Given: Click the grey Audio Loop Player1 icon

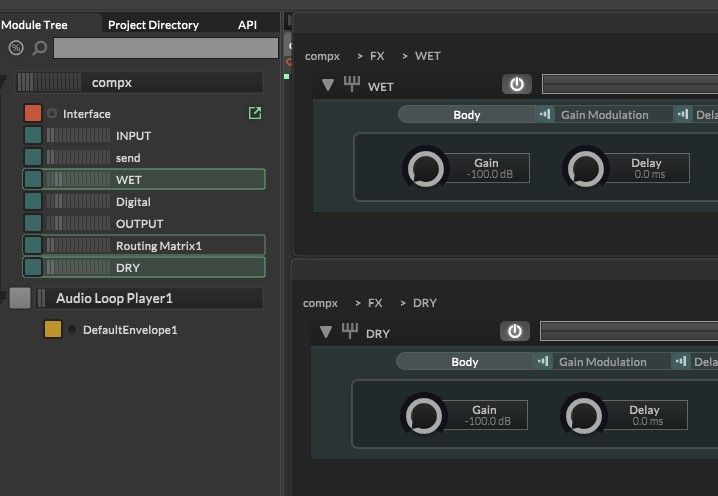Looking at the screenshot, I should coord(20,298).
